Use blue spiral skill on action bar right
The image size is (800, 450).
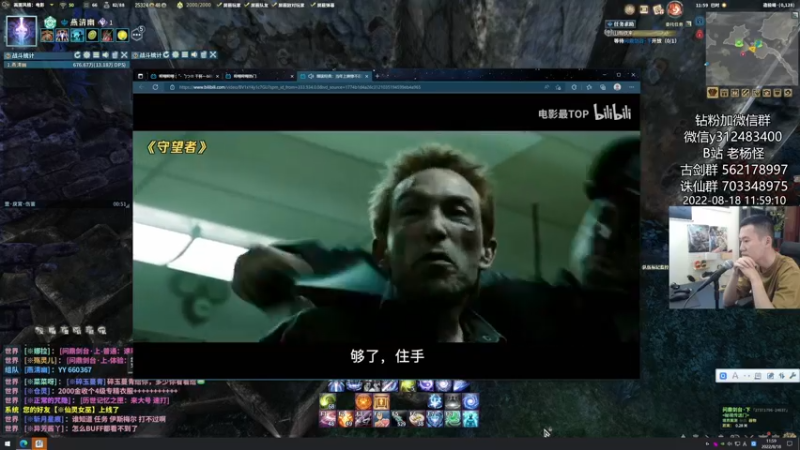470,402
